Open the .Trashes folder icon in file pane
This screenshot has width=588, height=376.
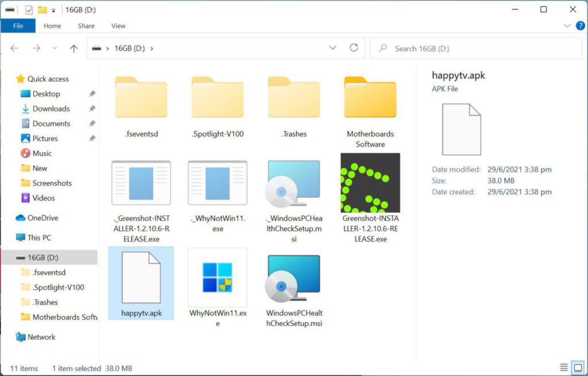coord(293,97)
